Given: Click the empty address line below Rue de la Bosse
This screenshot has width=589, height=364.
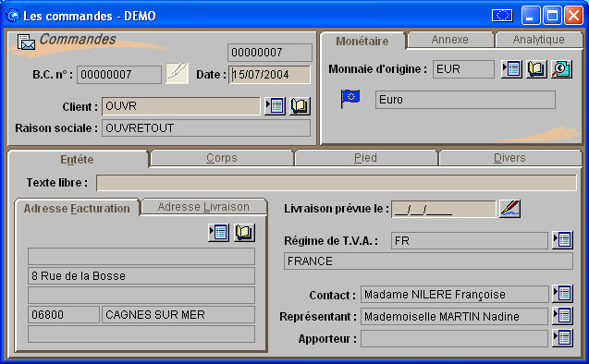Looking at the screenshot, I should [141, 295].
